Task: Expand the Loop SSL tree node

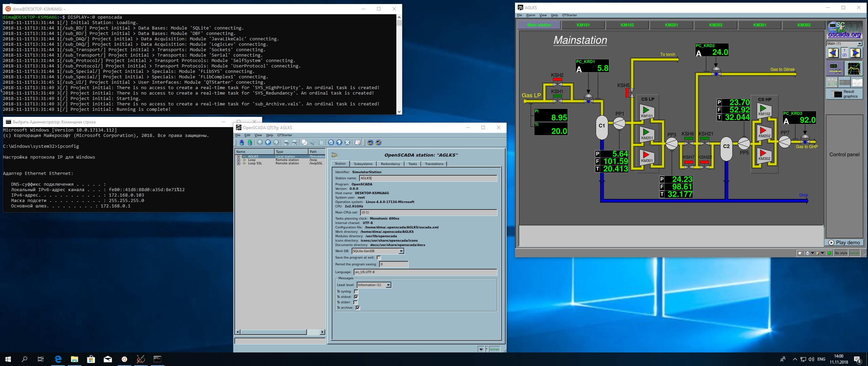Action: [x=238, y=163]
